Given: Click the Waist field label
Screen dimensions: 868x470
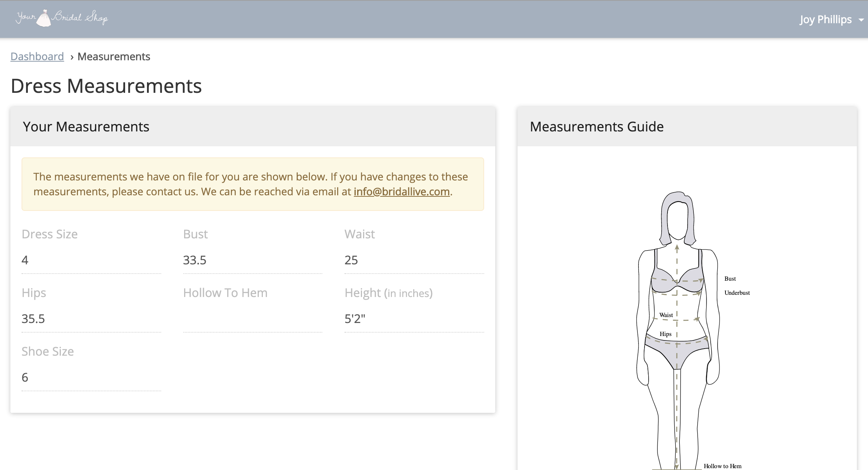Looking at the screenshot, I should (359, 234).
